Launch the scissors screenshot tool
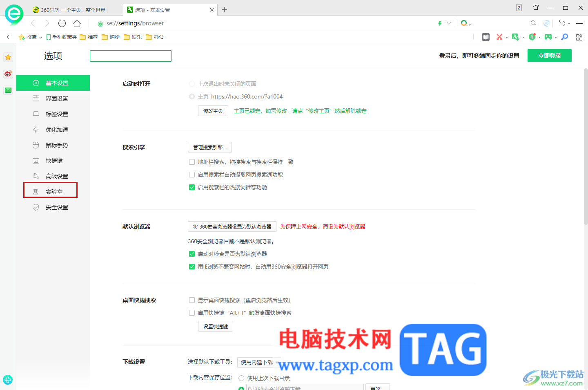Image resolution: width=588 pixels, height=390 pixels. point(499,37)
